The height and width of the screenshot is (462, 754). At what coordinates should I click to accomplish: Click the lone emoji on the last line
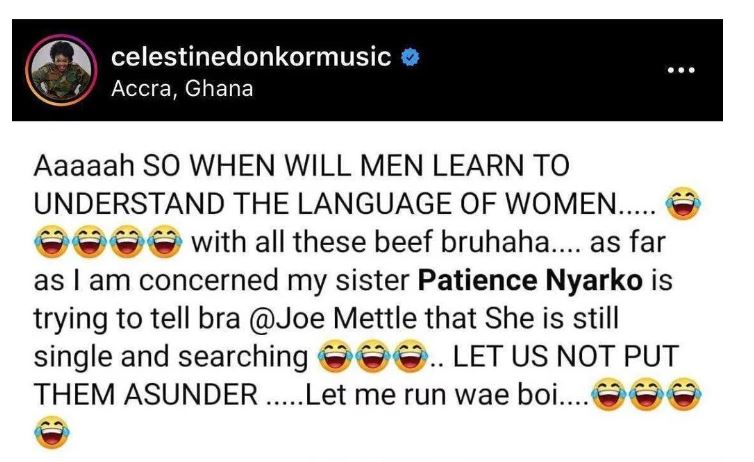click(50, 432)
